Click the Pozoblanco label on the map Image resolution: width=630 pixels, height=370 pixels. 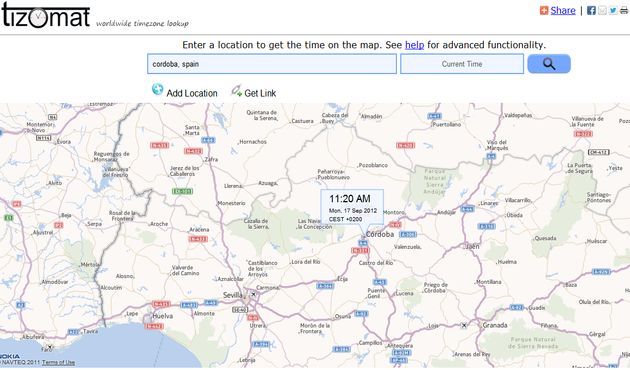click(x=373, y=165)
